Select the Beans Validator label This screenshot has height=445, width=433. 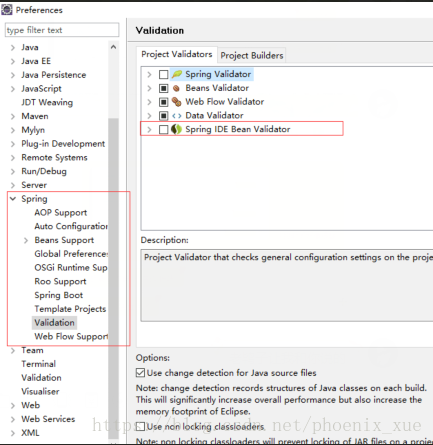[217, 88]
